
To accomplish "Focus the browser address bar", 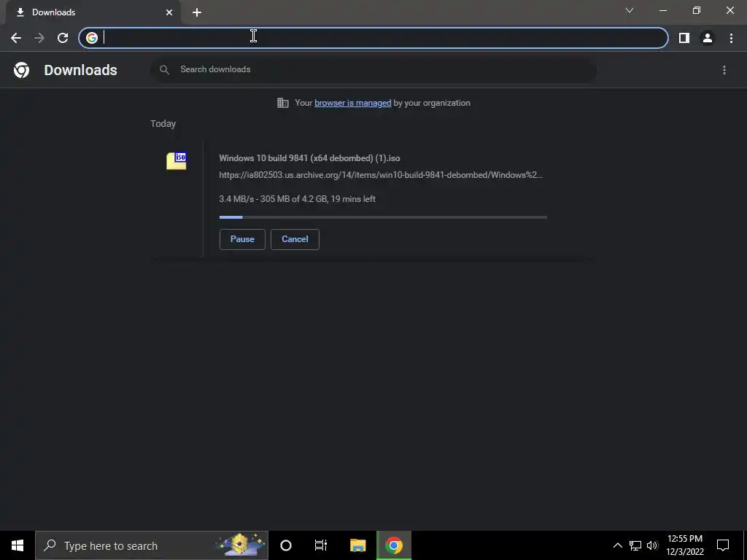I will point(373,38).
